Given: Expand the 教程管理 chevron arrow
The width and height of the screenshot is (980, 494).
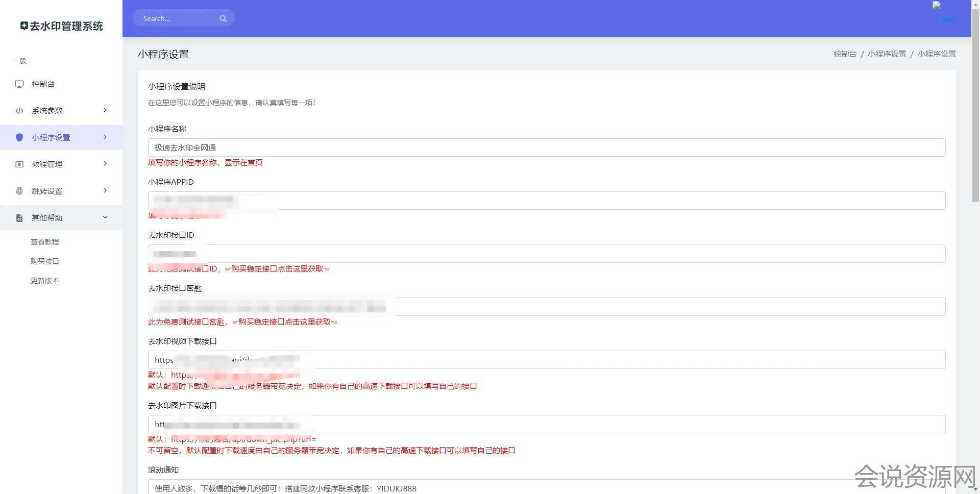Looking at the screenshot, I should (105, 164).
